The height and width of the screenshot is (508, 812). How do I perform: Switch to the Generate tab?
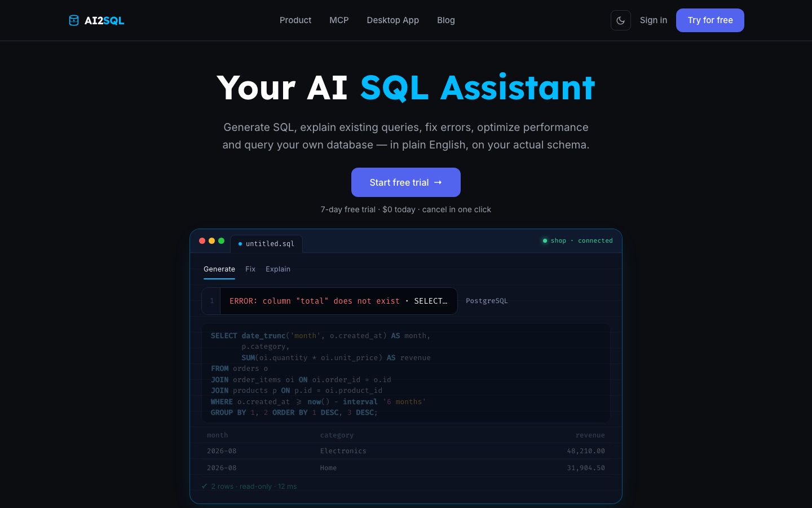tap(219, 269)
